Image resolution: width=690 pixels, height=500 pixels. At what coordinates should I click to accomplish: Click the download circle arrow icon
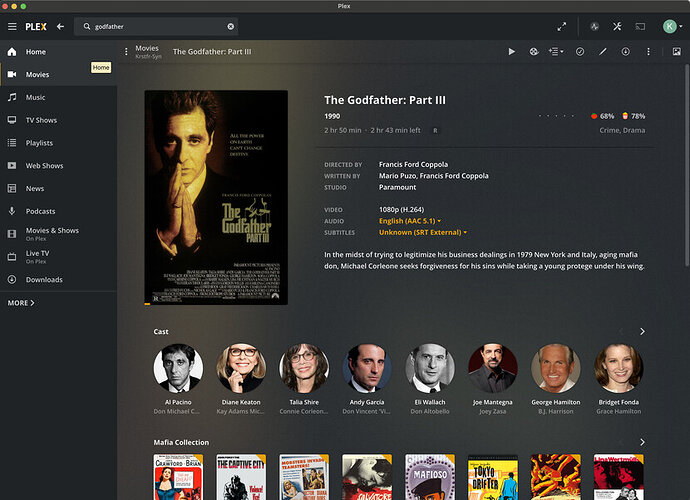(625, 51)
